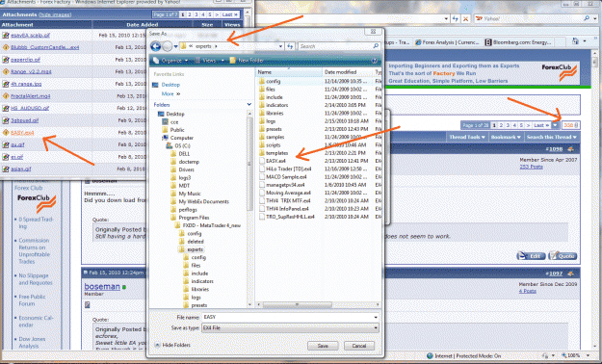
Task: Open paperclip.gif link in Attachments window
Action: 25,60
